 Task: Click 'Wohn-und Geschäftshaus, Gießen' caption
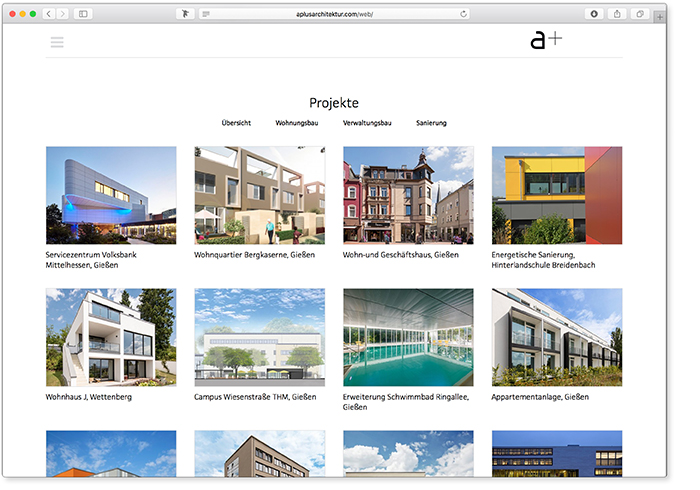(400, 255)
